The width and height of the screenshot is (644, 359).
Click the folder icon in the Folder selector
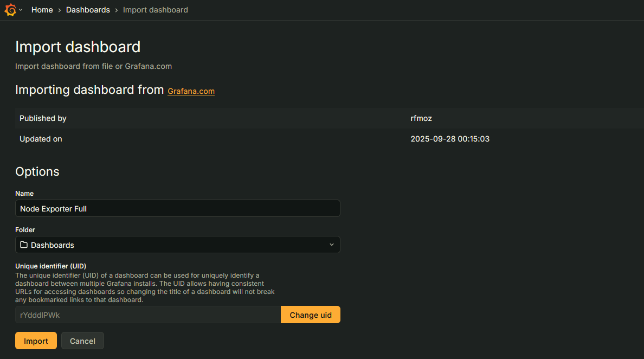tap(24, 245)
